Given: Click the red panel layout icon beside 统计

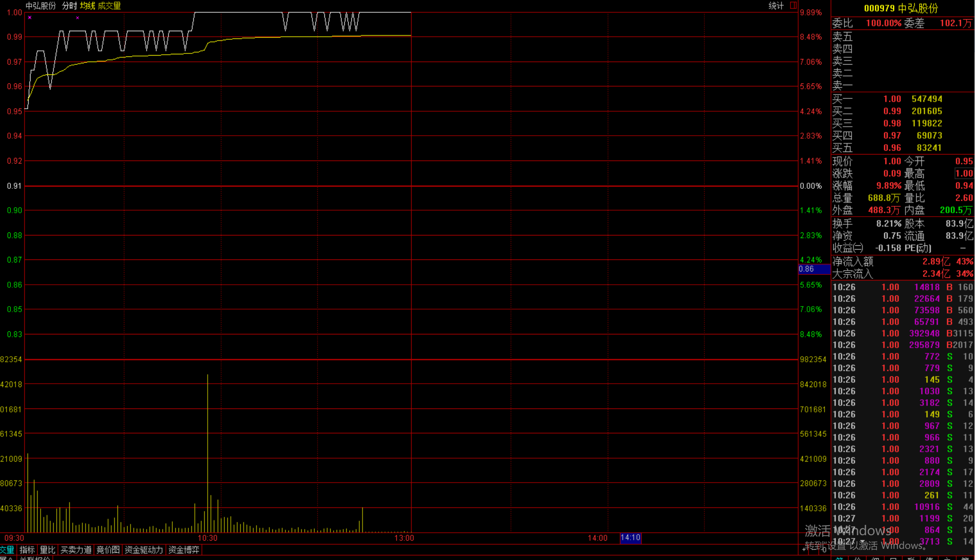Looking at the screenshot, I should point(793,6).
